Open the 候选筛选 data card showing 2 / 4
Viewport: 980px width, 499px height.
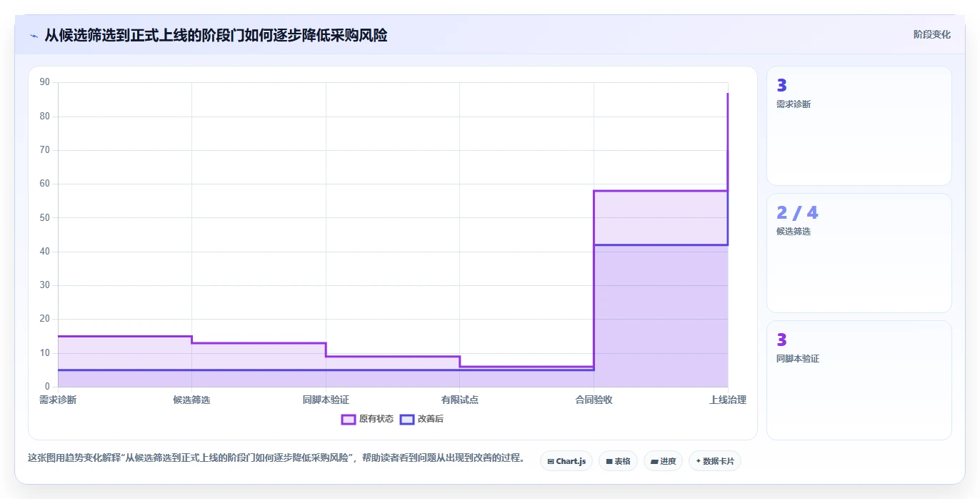point(859,253)
